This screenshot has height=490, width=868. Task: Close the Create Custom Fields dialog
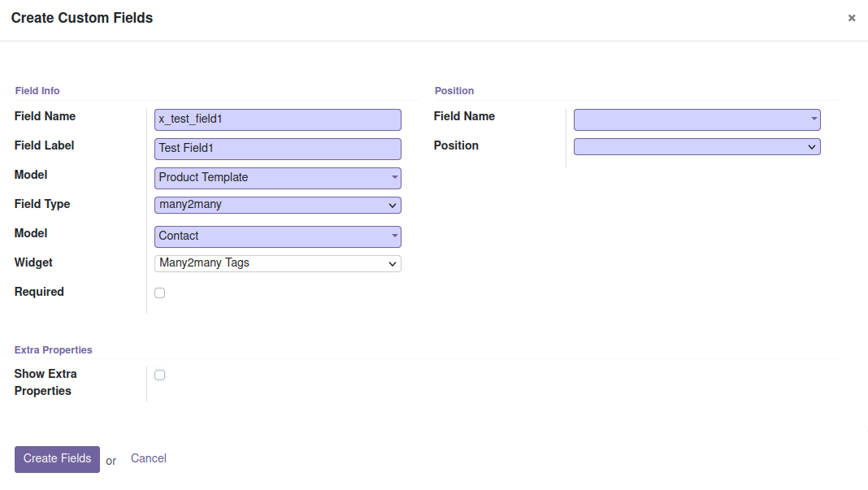tap(851, 18)
